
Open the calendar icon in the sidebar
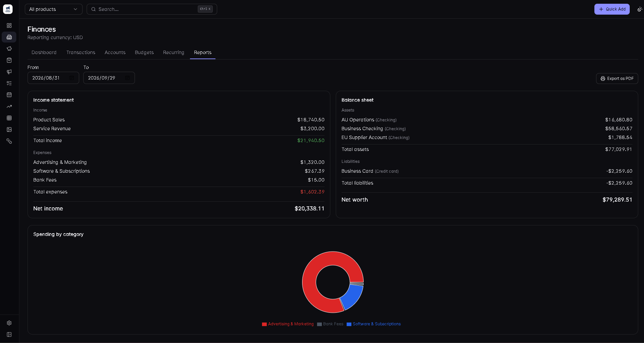click(9, 95)
